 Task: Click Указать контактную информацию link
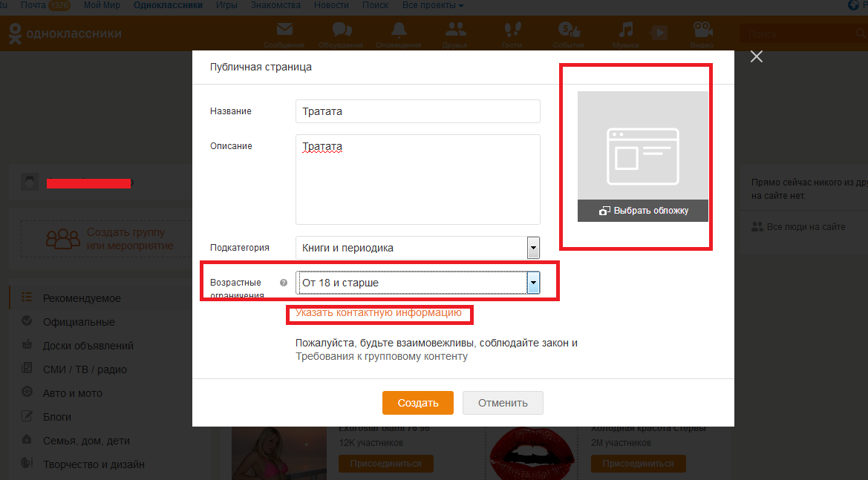click(x=379, y=313)
